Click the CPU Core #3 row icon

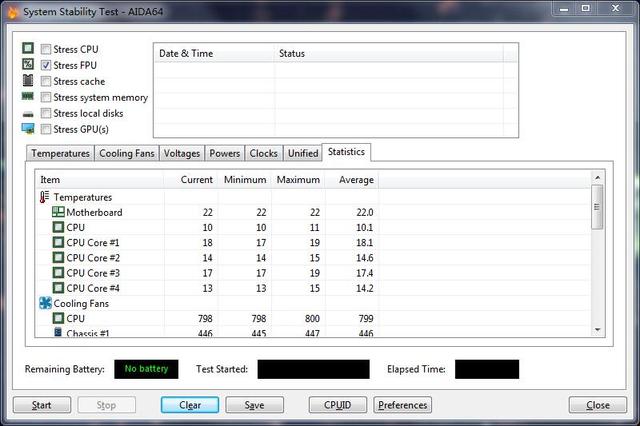pyautogui.click(x=58, y=273)
